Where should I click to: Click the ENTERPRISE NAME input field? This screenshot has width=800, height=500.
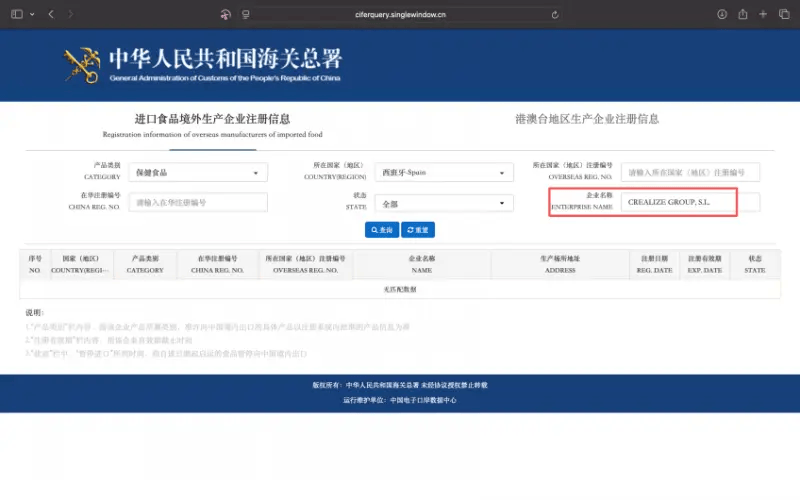(678, 202)
